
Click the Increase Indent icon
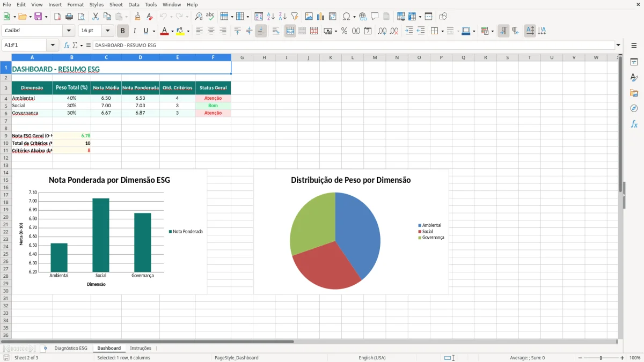(409, 31)
